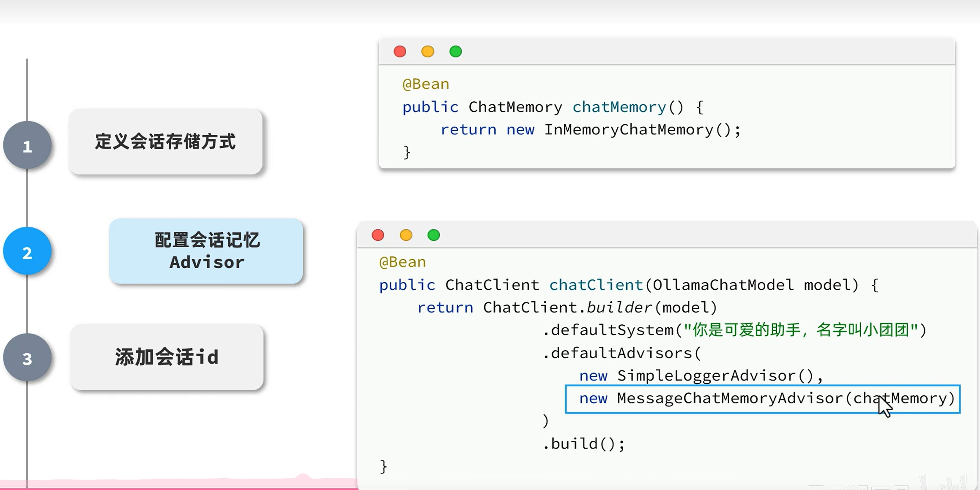Click the yellow dot in top code window
This screenshot has height=490, width=980.
(427, 52)
